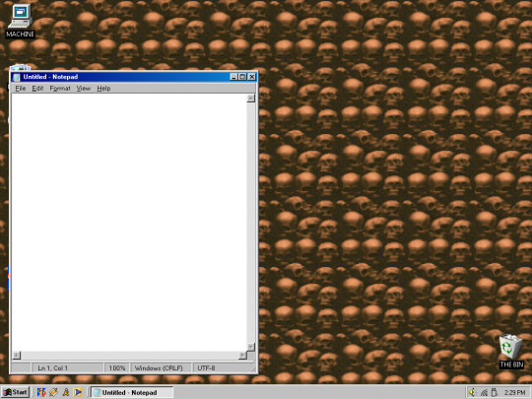Launch the pencil quick launch icon

pos(53,392)
